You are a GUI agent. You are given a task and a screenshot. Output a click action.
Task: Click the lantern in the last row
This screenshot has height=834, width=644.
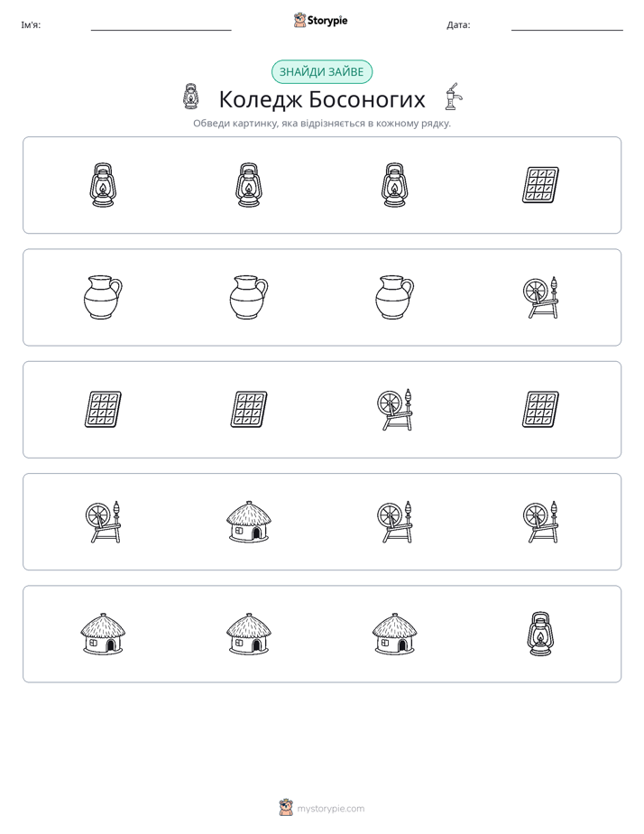[540, 634]
